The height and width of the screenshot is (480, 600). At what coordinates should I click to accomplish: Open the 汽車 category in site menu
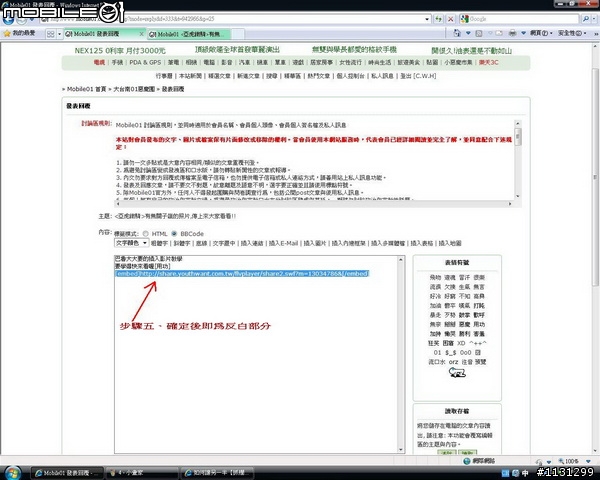point(245,62)
